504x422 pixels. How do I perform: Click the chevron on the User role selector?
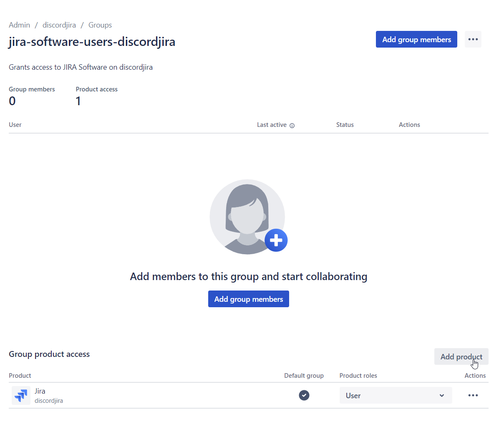click(442, 395)
